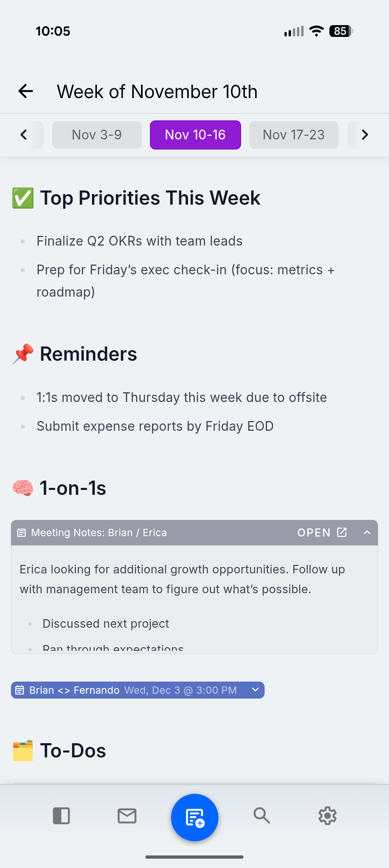The image size is (389, 868).
Task: Tap the left chevron to see earlier weeks
Action: 24,135
